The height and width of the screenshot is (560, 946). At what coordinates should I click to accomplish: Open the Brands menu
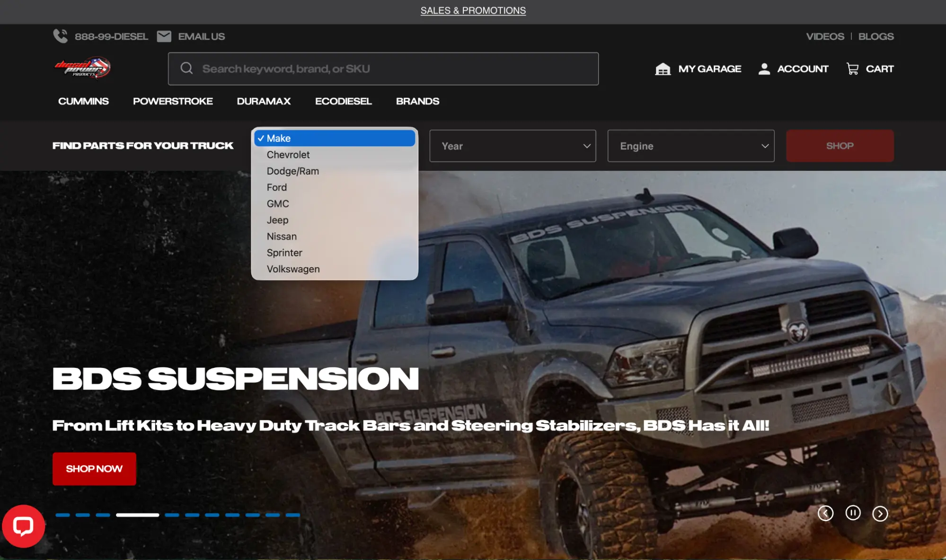point(417,101)
